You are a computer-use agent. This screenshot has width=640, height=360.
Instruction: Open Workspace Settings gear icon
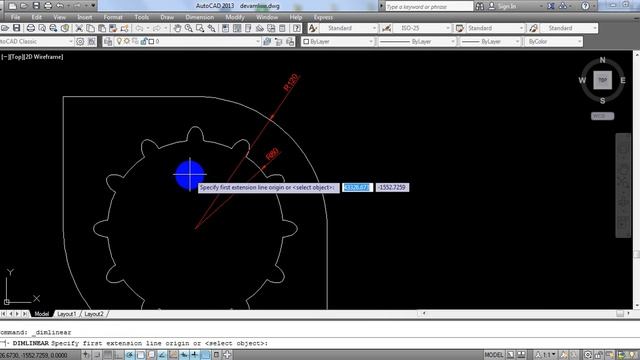80,41
